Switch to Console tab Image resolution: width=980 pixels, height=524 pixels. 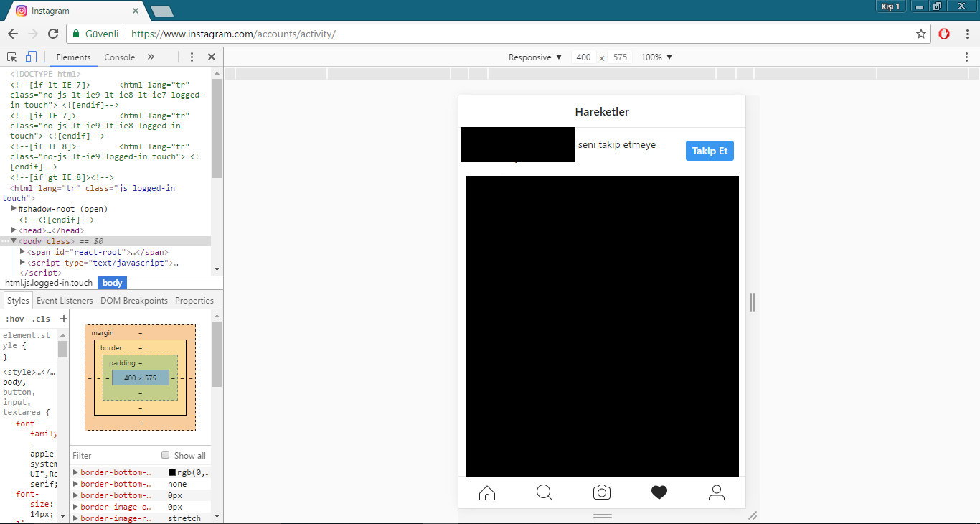[x=119, y=57]
